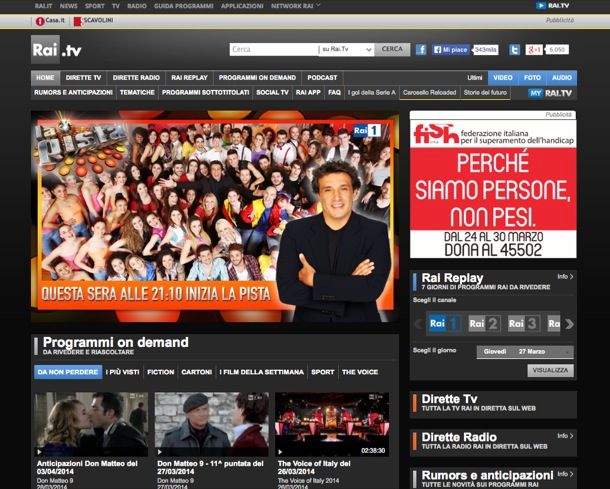
Task: Open the La Pista promotional banner
Action: tap(215, 216)
